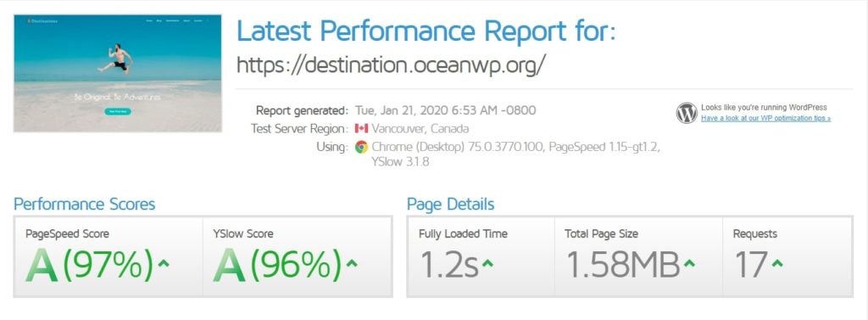
Task: Click the 1.58MB page size value
Action: pos(623,265)
